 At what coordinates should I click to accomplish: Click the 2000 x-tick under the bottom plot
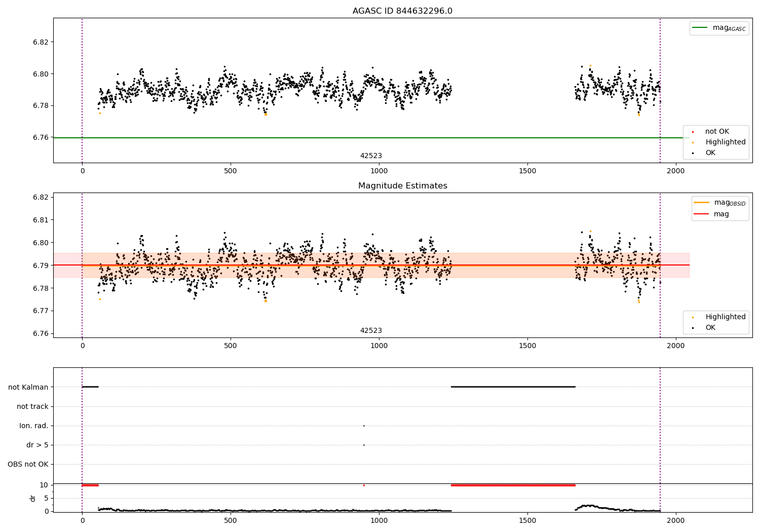(676, 521)
